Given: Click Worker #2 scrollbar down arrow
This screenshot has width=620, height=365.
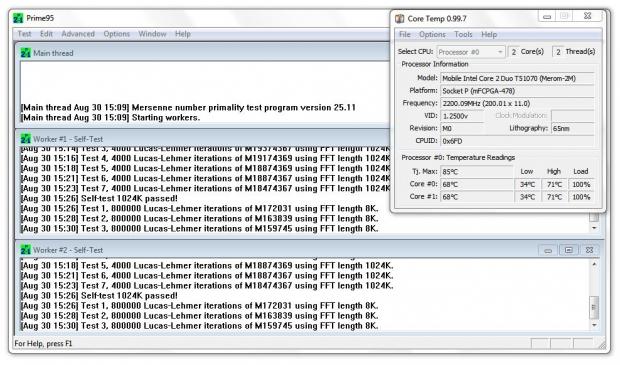Looking at the screenshot, I should click(x=594, y=325).
